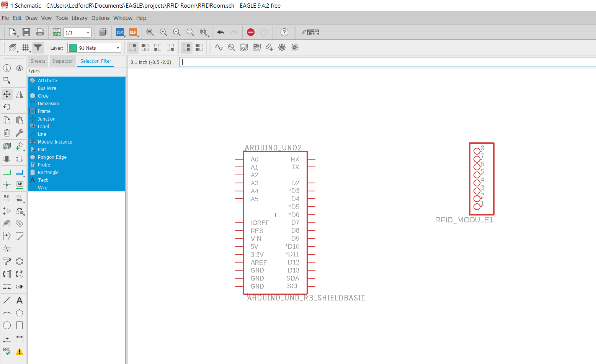Open the Draw menu
The height and width of the screenshot is (364, 596).
click(31, 18)
